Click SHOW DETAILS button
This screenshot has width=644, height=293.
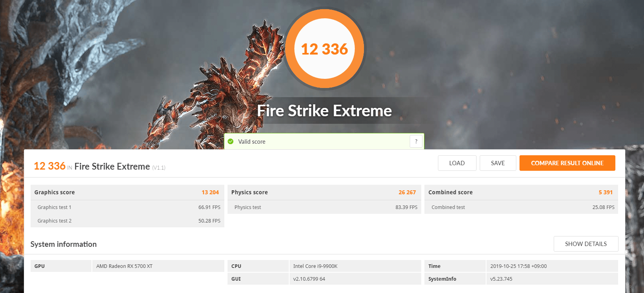coord(586,244)
